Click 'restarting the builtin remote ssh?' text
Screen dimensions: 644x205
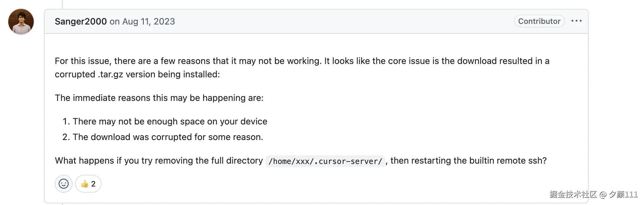[x=468, y=160]
